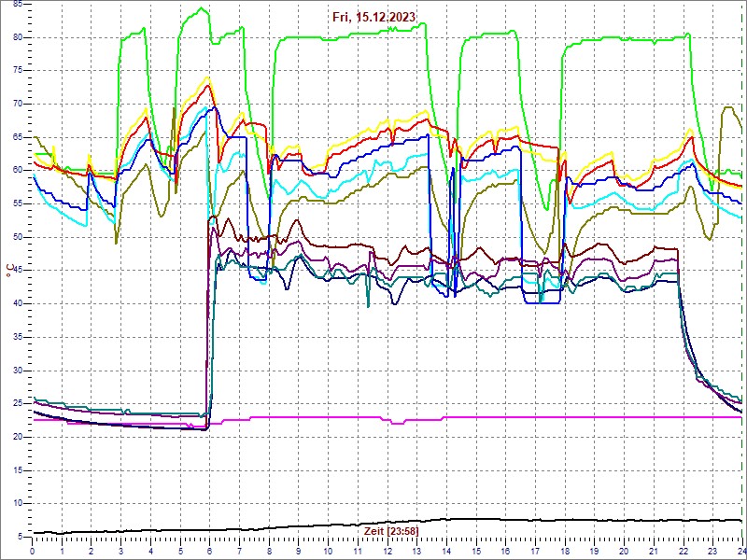This screenshot has width=747, height=560.
Task: Click the 85 value on the temperature axis
Action: click(x=18, y=5)
